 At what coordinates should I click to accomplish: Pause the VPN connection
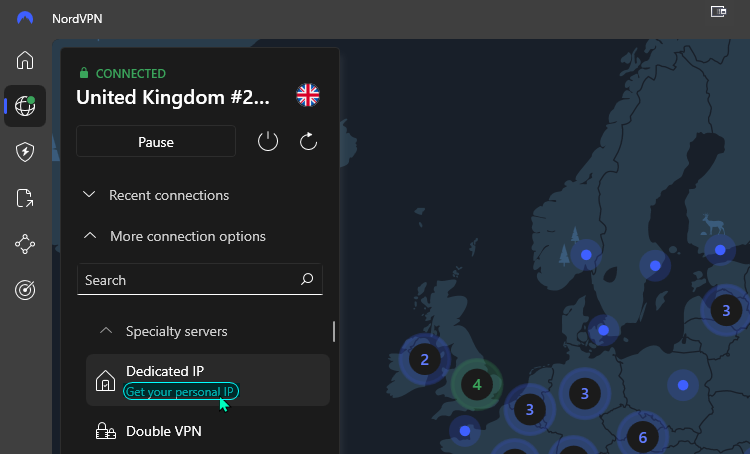[156, 142]
